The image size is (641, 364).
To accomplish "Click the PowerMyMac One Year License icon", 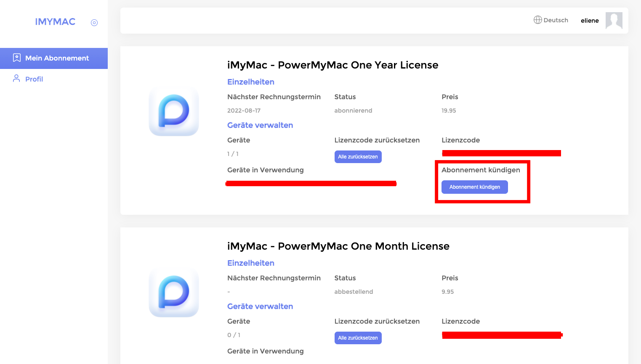I will click(174, 111).
